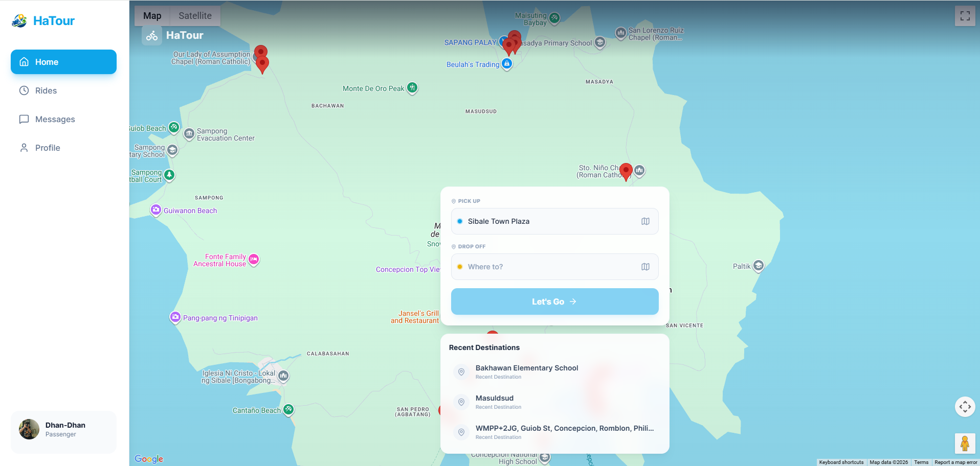
Task: Click Beulah's Trading shop marker
Action: click(x=507, y=64)
